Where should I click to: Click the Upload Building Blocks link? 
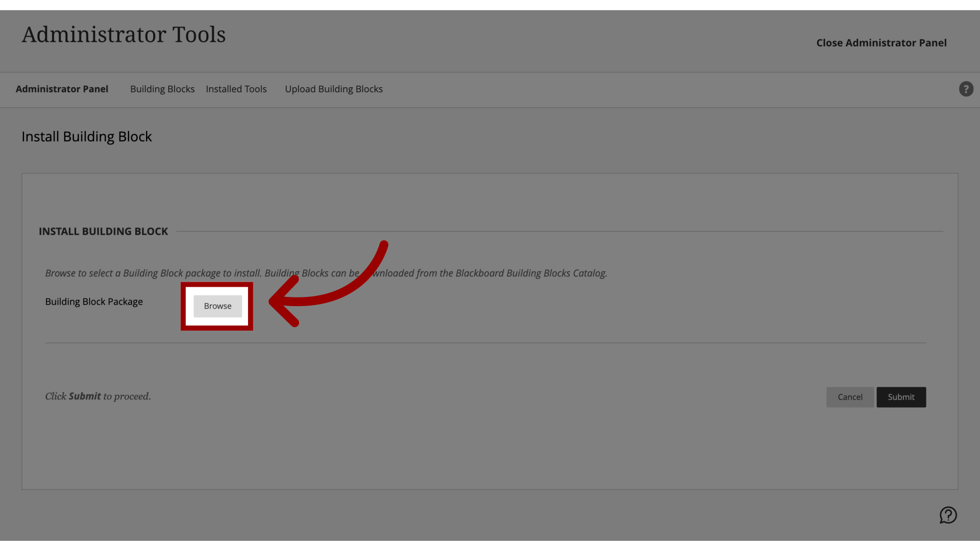[x=334, y=89]
